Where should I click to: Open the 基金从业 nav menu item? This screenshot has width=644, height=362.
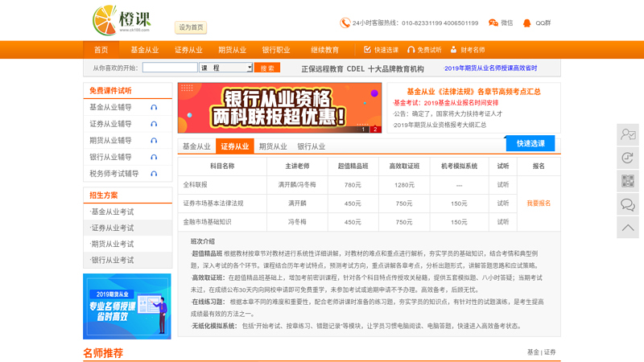[145, 50]
